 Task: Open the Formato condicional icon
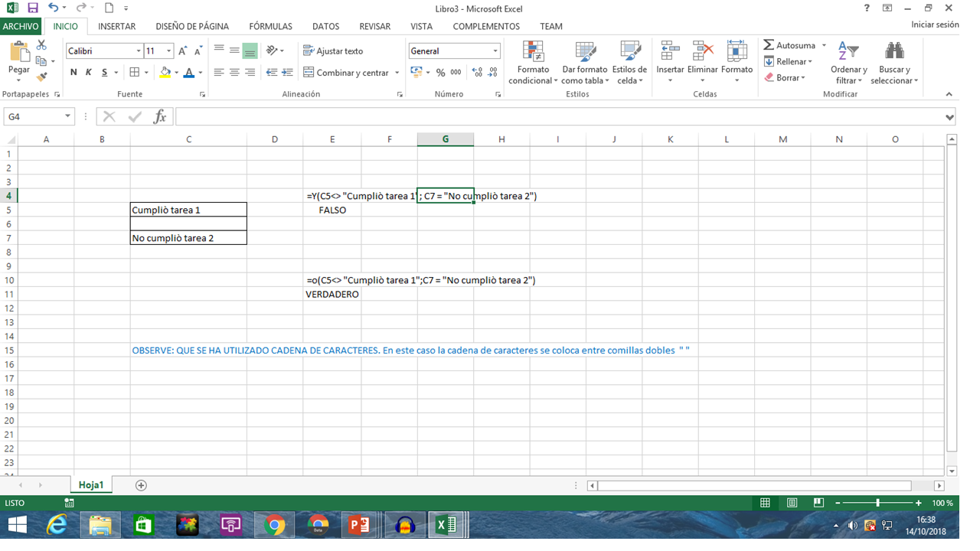coord(533,63)
